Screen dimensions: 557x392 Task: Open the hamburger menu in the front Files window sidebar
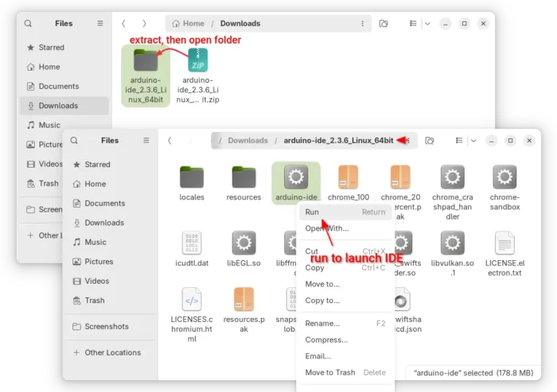[x=146, y=140]
